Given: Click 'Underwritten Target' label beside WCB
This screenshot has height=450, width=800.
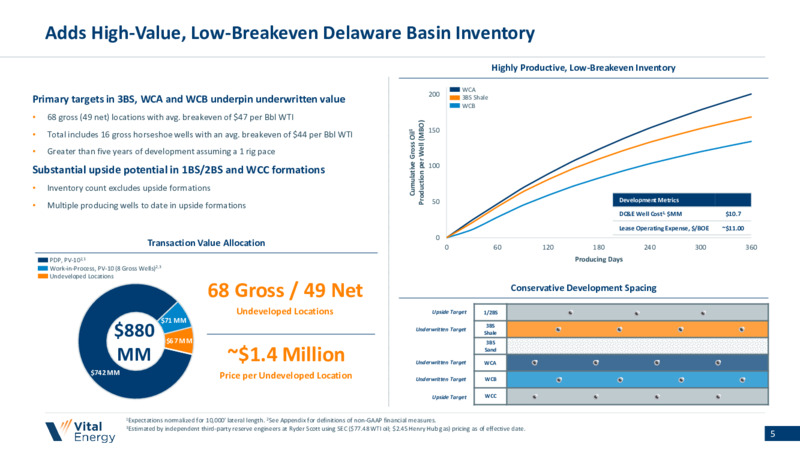Looking at the screenshot, I should click(x=441, y=380).
